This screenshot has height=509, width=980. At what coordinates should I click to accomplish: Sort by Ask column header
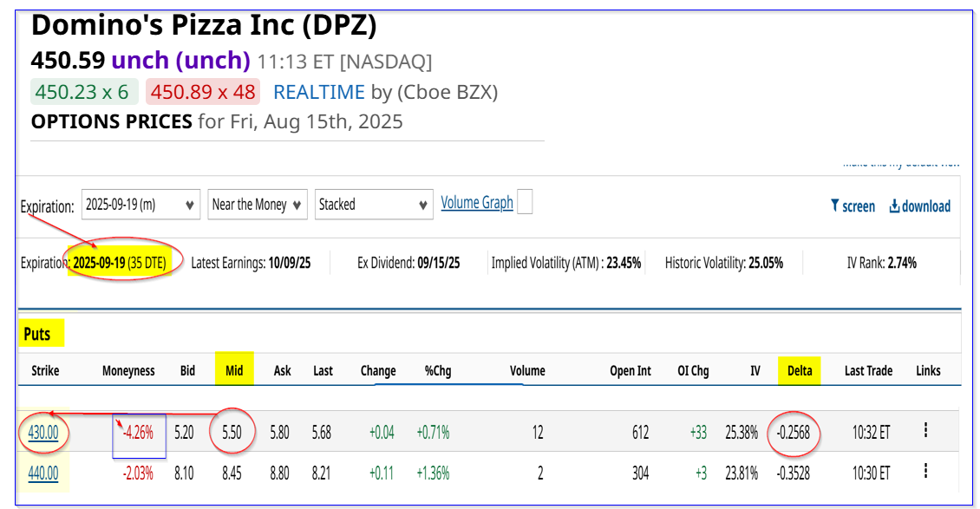tap(283, 370)
